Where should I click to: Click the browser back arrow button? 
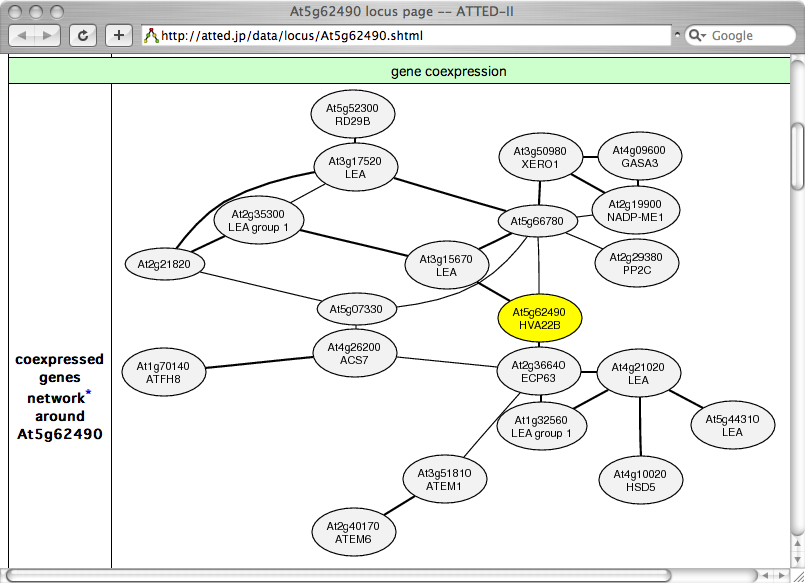pyautogui.click(x=23, y=35)
